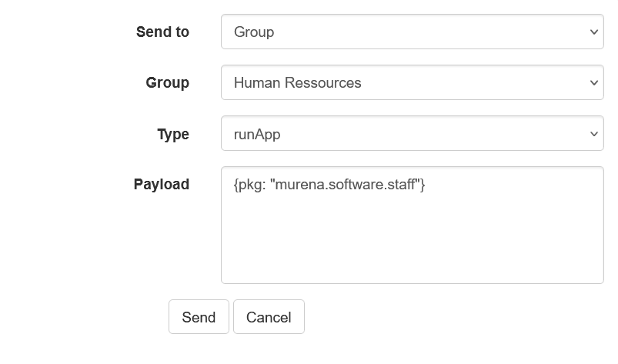The height and width of the screenshot is (364, 618).
Task: Cancel the message form
Action: 269,317
